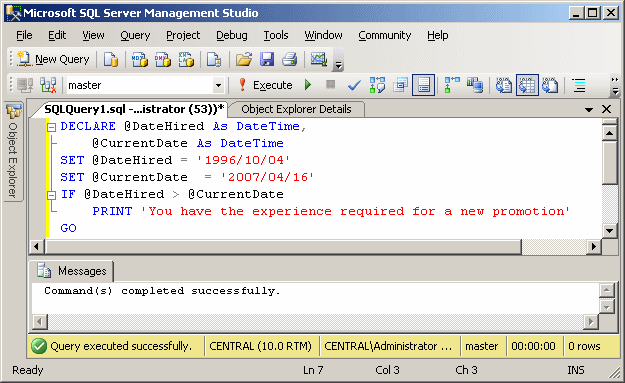The width and height of the screenshot is (625, 383).
Task: Switch output to Results to File
Action: click(x=550, y=85)
